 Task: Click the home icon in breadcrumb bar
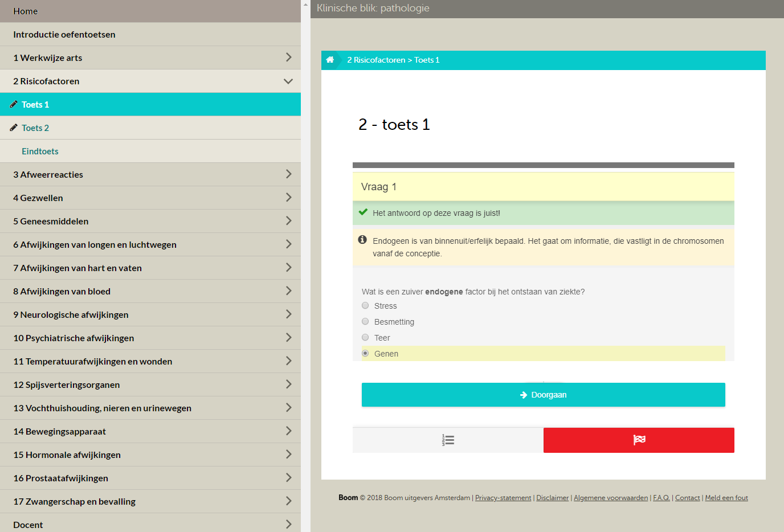[x=330, y=60]
